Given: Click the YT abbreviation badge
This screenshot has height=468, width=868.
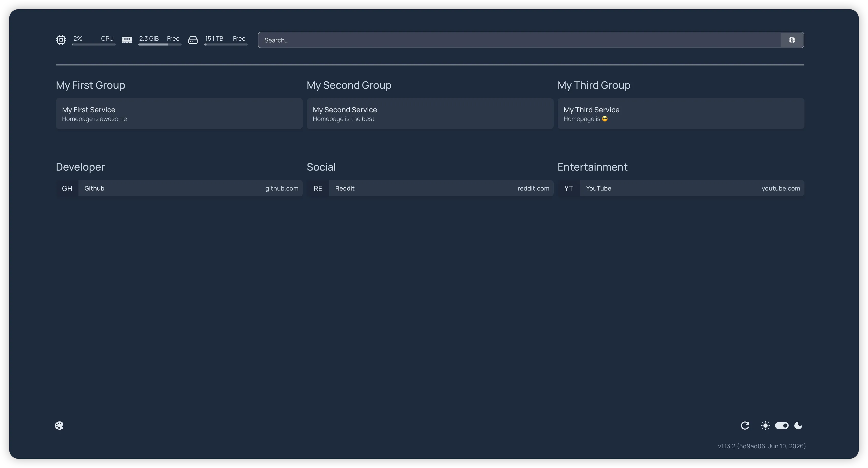Looking at the screenshot, I should (x=569, y=188).
